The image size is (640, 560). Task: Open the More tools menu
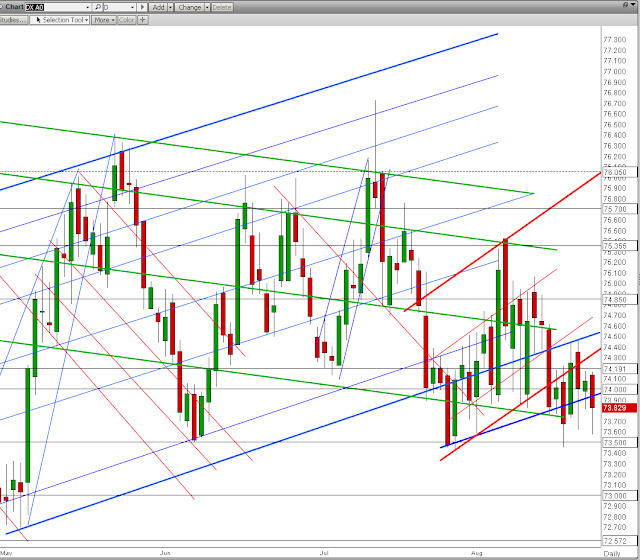pyautogui.click(x=104, y=20)
